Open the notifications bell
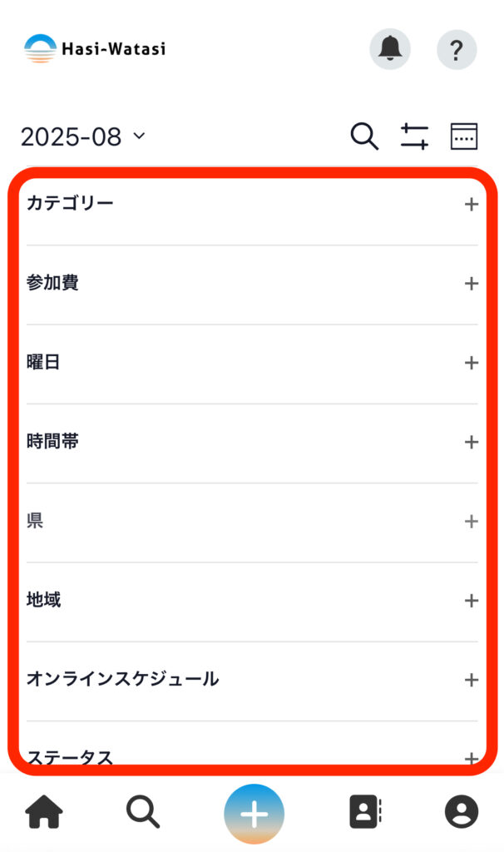Image resolution: width=504 pixels, height=852 pixels. click(390, 50)
